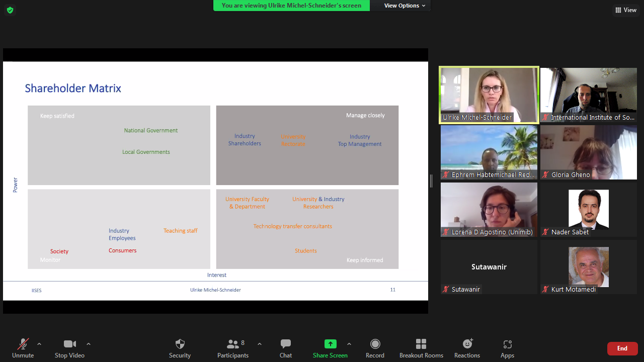Click the 'Interest' axis label
This screenshot has width=644, height=362.
217,275
